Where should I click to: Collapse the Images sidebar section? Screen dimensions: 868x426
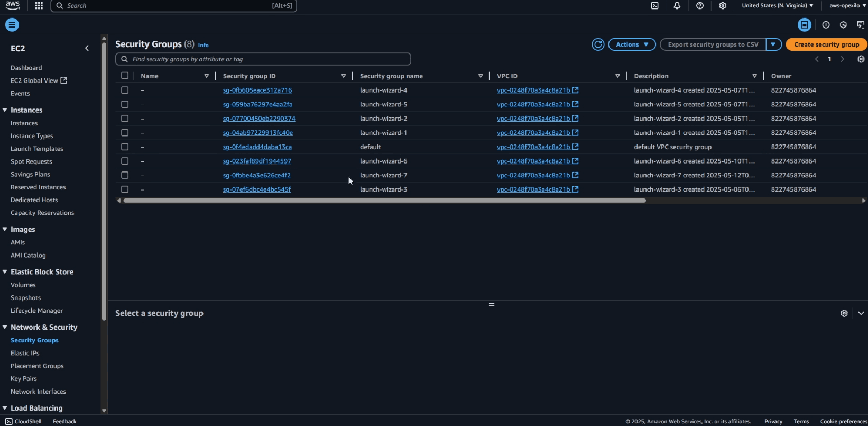pyautogui.click(x=5, y=229)
